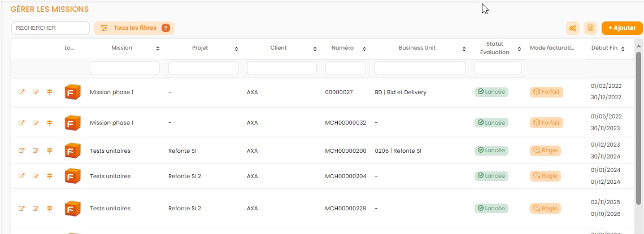This screenshot has height=234, width=644.
Task: Edit mission MCH00000228 using pencil icon
Action: (36, 209)
